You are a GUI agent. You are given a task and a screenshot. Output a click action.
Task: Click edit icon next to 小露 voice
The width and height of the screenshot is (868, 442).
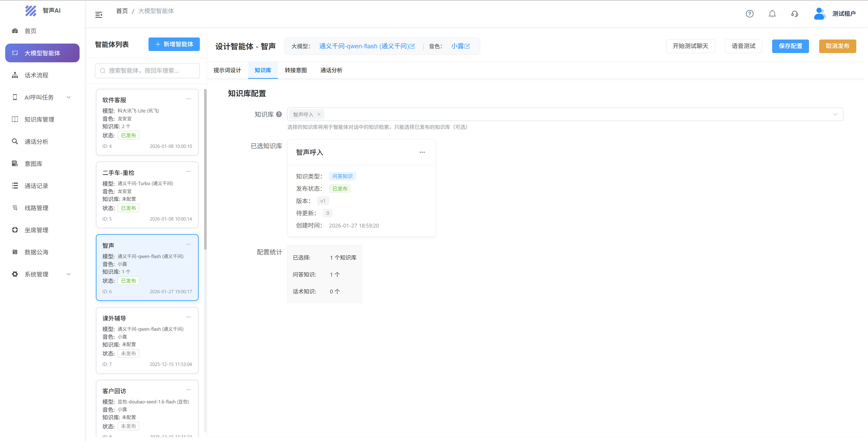467,46
